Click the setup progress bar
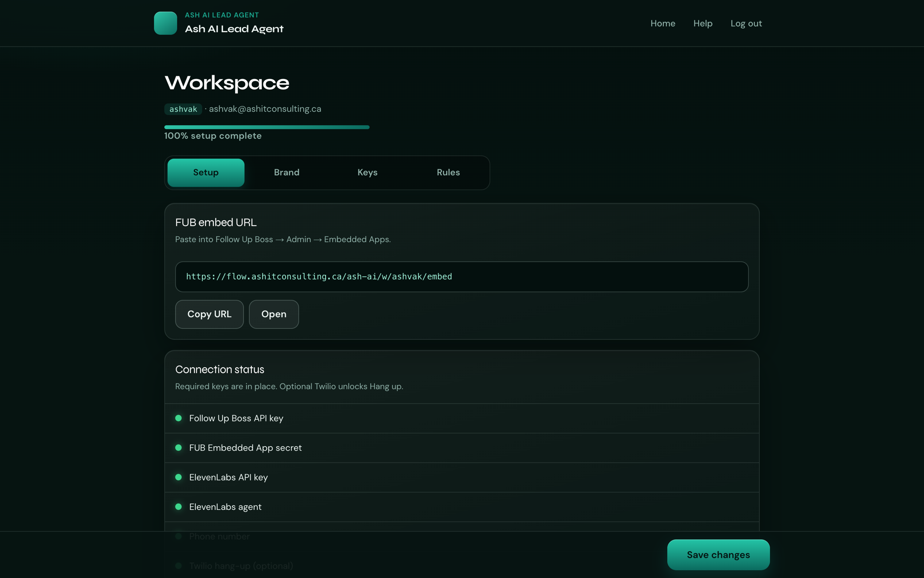924x578 pixels. point(267,127)
